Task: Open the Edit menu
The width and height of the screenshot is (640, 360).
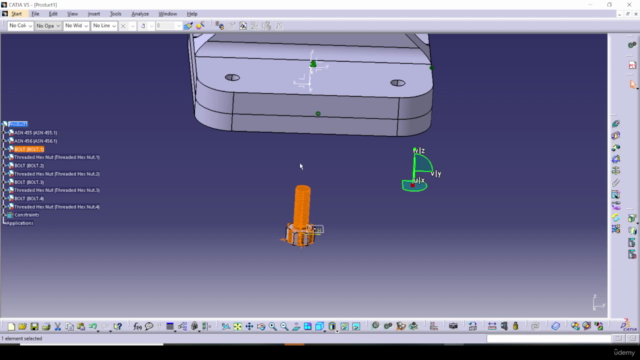Action: tap(53, 14)
